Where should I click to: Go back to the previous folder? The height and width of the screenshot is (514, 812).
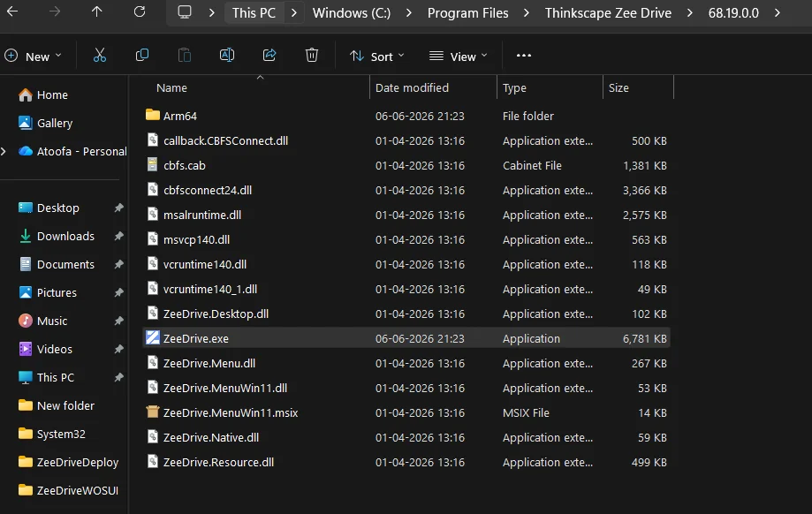click(12, 11)
